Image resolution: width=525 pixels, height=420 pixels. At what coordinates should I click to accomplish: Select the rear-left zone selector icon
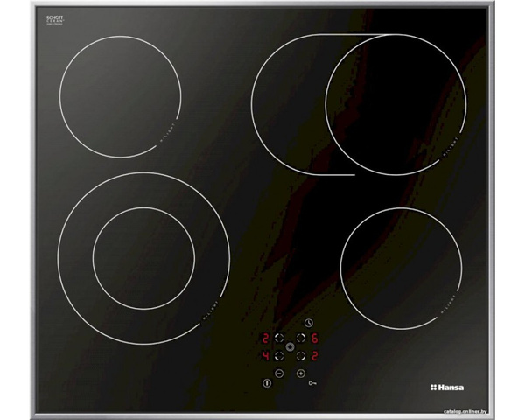coord(279,339)
